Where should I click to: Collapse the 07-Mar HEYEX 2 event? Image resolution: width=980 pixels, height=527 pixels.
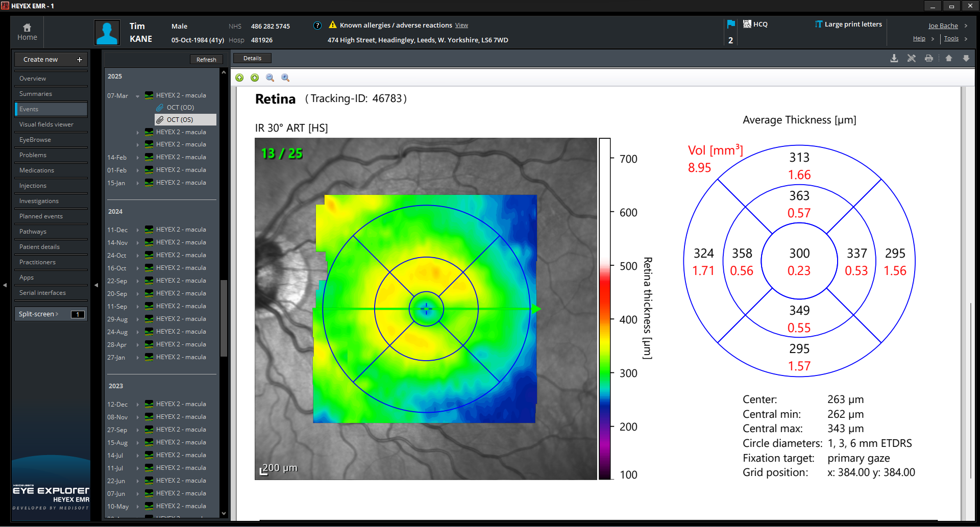point(137,96)
